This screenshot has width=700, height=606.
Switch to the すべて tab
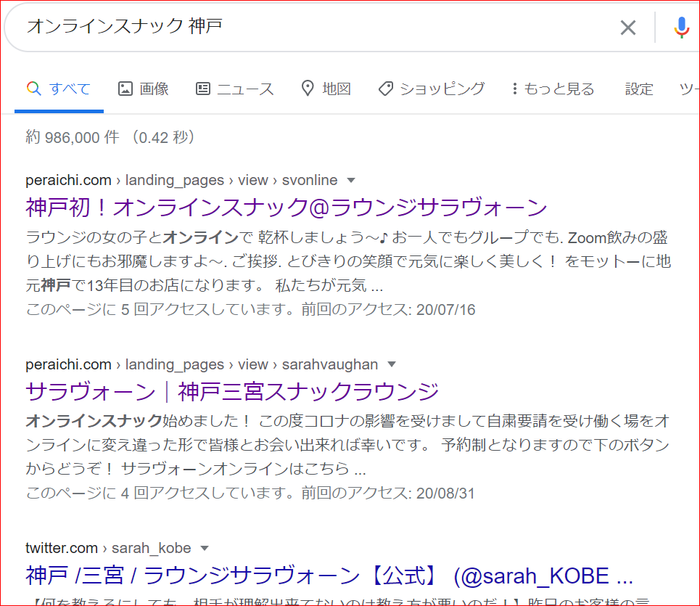59,89
